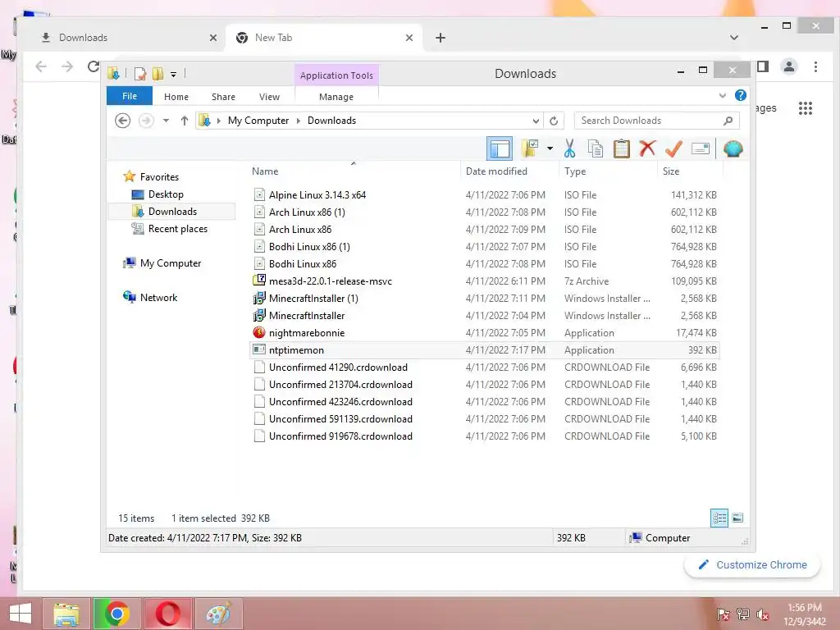The width and height of the screenshot is (840, 630).
Task: Open File Explorer from the taskbar
Action: point(66,614)
